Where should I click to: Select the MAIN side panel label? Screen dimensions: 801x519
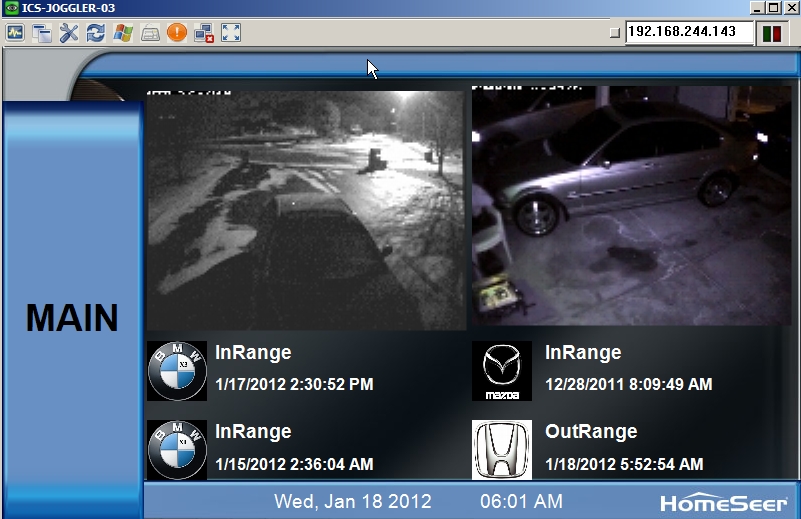(72, 318)
